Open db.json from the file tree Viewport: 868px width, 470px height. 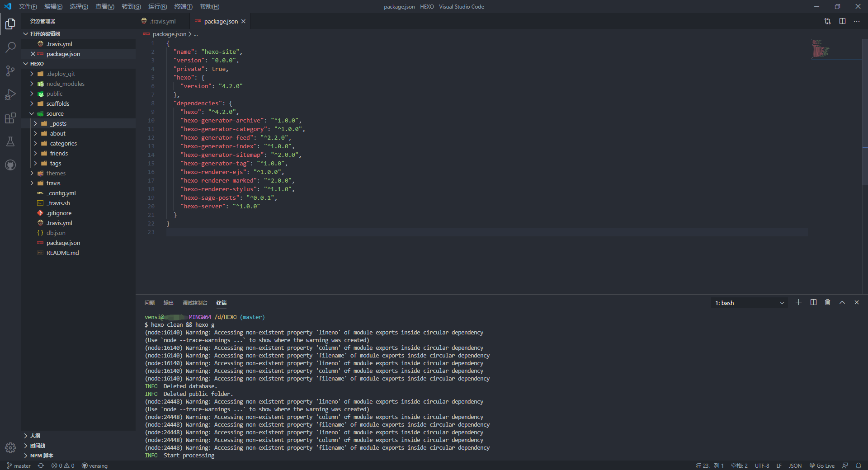pyautogui.click(x=79, y=233)
